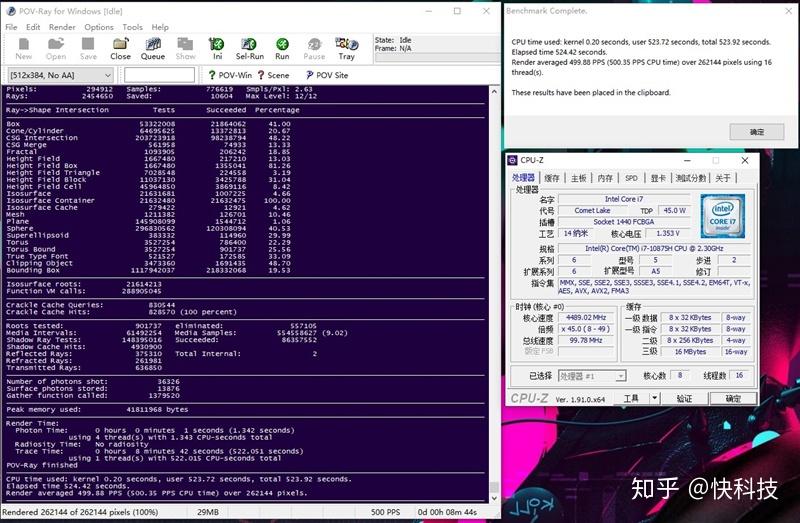Visit the POV Site link icon
Image resolution: width=800 pixels, height=523 pixels.
pos(327,75)
